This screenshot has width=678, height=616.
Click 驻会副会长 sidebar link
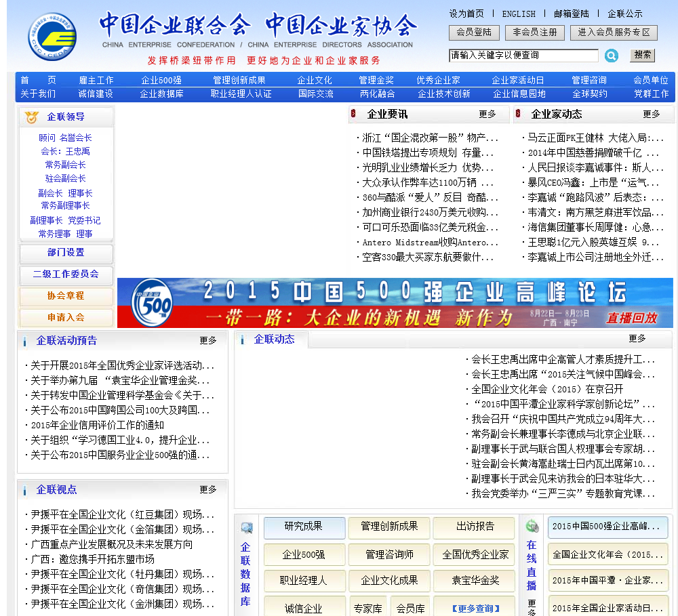(65, 178)
